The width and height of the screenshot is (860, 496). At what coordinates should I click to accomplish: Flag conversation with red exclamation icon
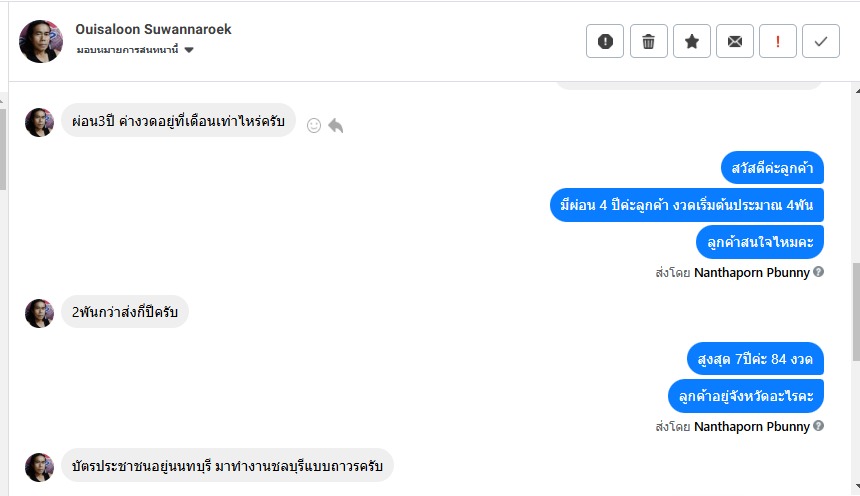(778, 41)
